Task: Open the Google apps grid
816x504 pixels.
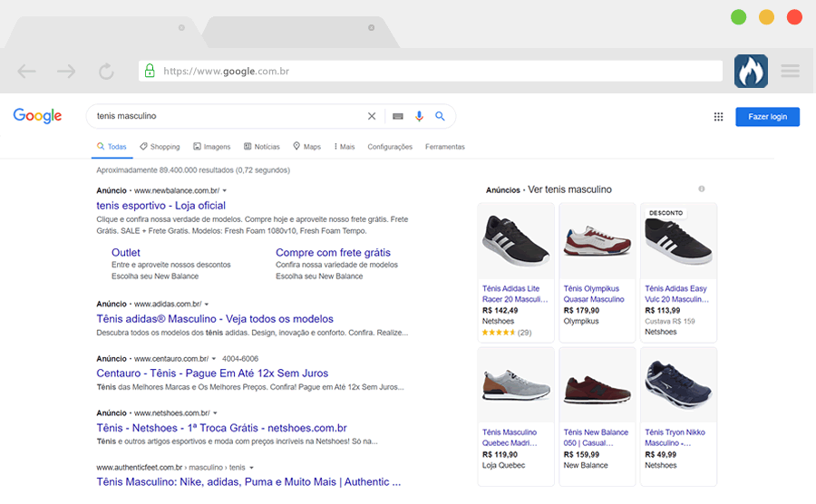Action: point(718,117)
